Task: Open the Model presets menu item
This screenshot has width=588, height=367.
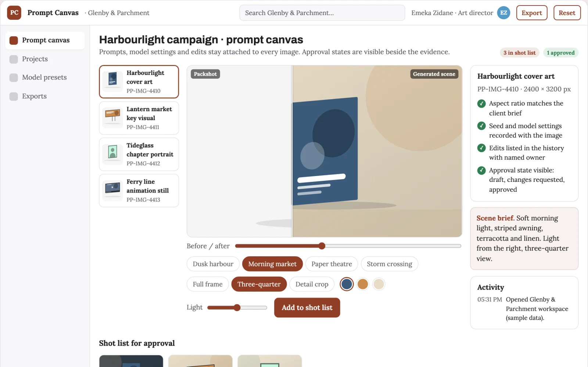Action: tap(45, 78)
